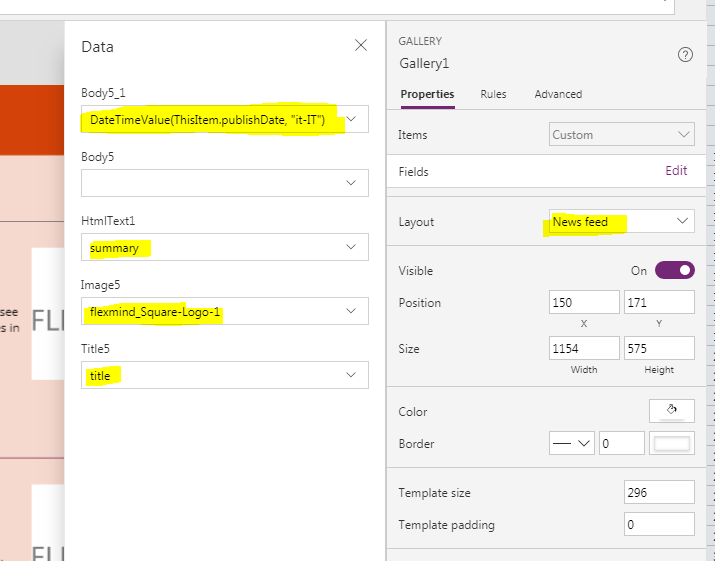Click the Image5 field label
The width and height of the screenshot is (715, 561).
100,285
